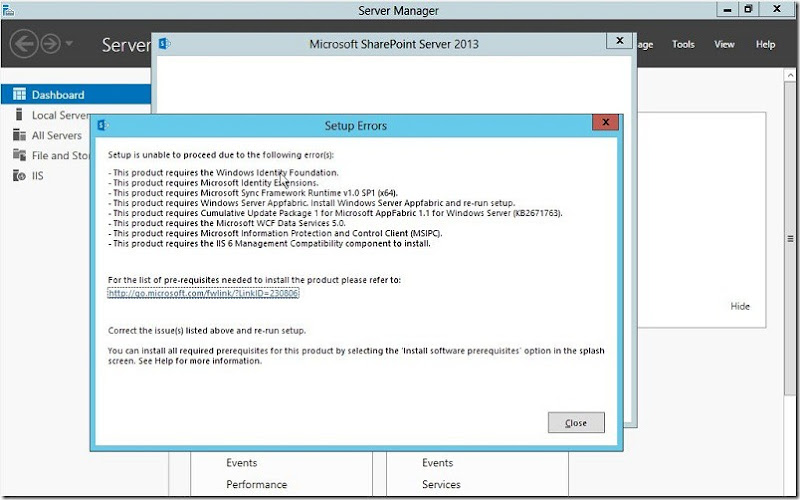The width and height of the screenshot is (800, 500).
Task: Click the 'Microsoft Sync Framework Runtime v1.0 SP1' line
Action: click(x=253, y=193)
